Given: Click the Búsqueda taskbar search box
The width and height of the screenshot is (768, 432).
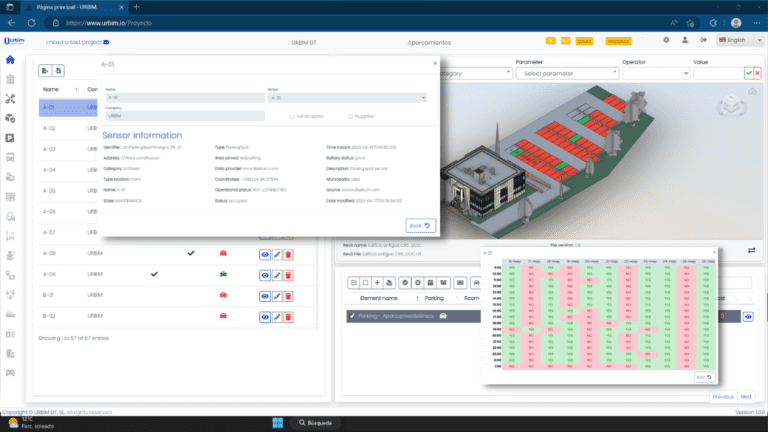Looking at the screenshot, I should pyautogui.click(x=316, y=423).
